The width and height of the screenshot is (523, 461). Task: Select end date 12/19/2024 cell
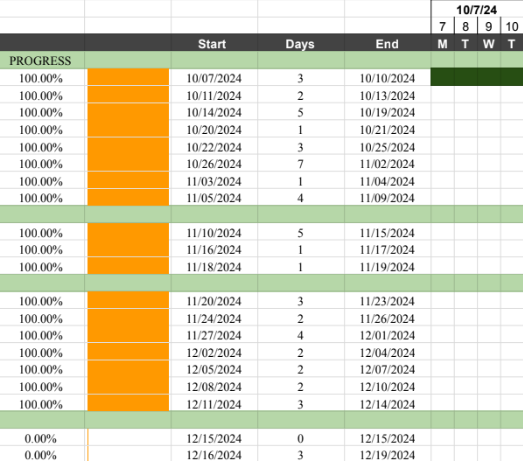click(387, 454)
